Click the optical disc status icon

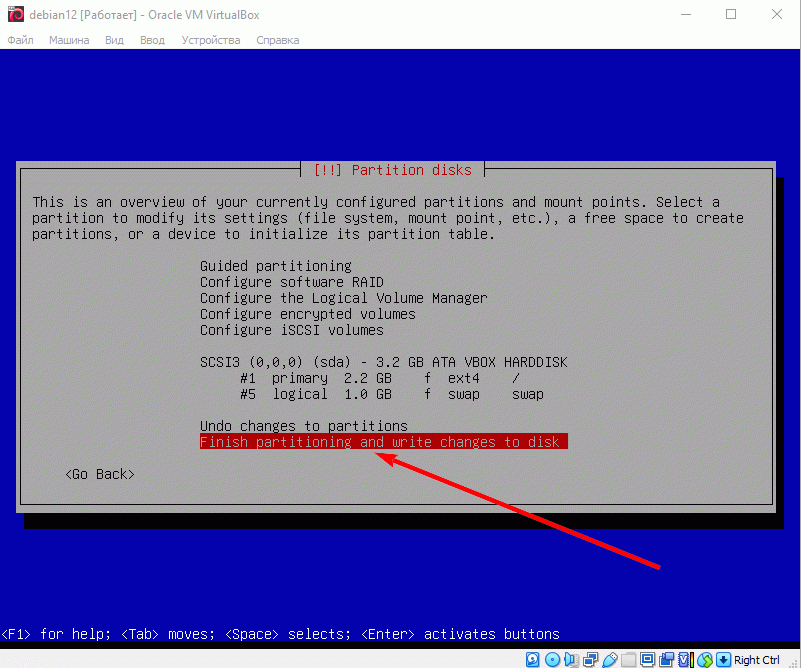point(552,660)
